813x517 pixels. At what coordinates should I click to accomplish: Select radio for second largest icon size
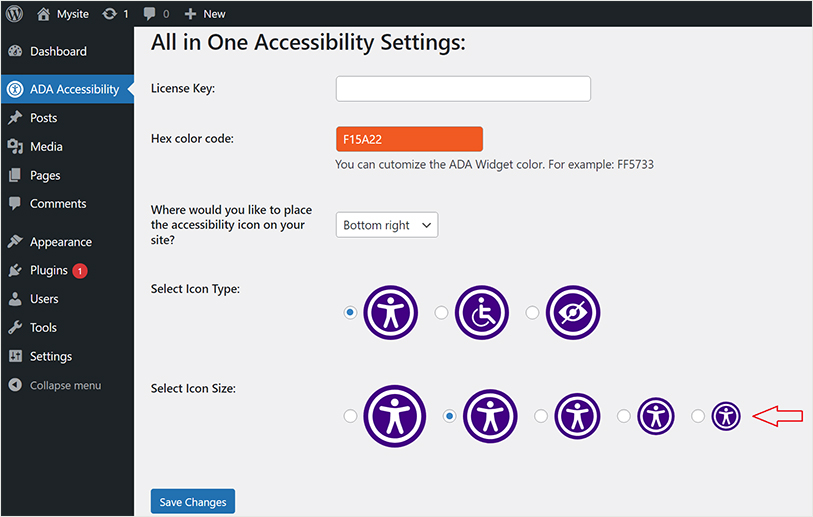coord(450,416)
